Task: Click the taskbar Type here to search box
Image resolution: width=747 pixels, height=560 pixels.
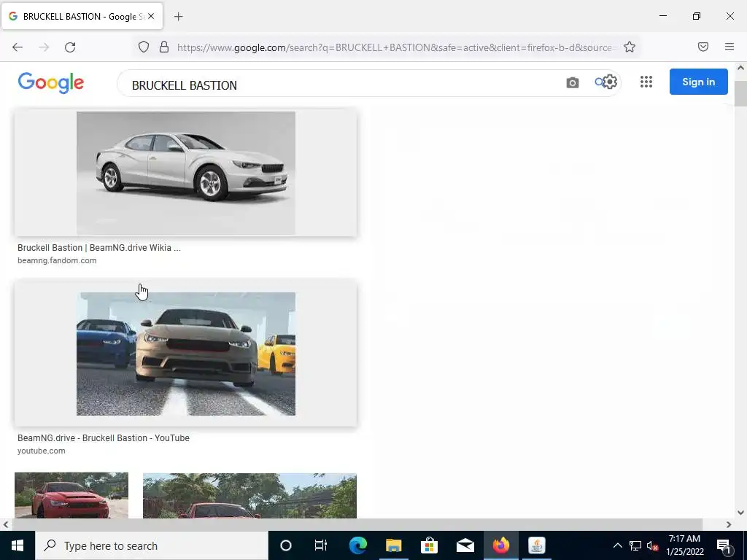Action: pyautogui.click(x=152, y=545)
